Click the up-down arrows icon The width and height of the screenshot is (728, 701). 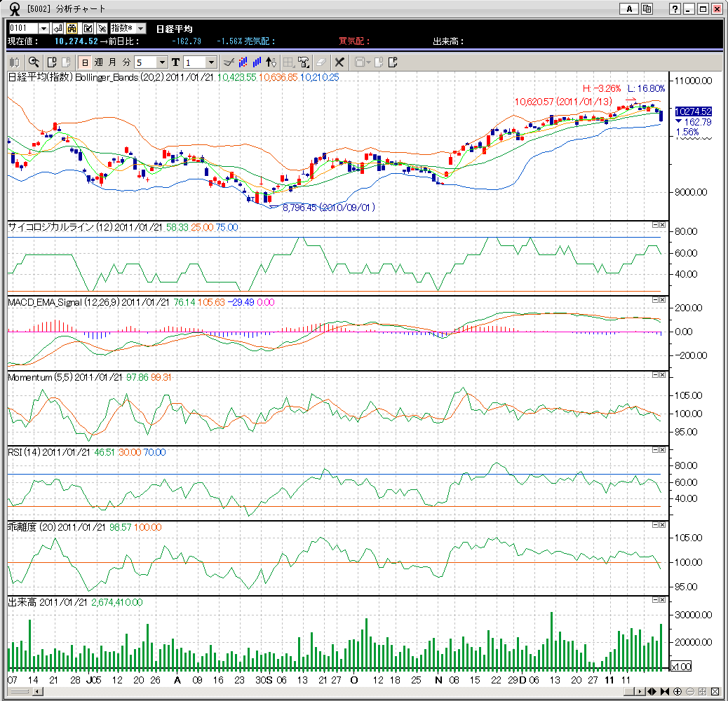pyautogui.click(x=271, y=62)
